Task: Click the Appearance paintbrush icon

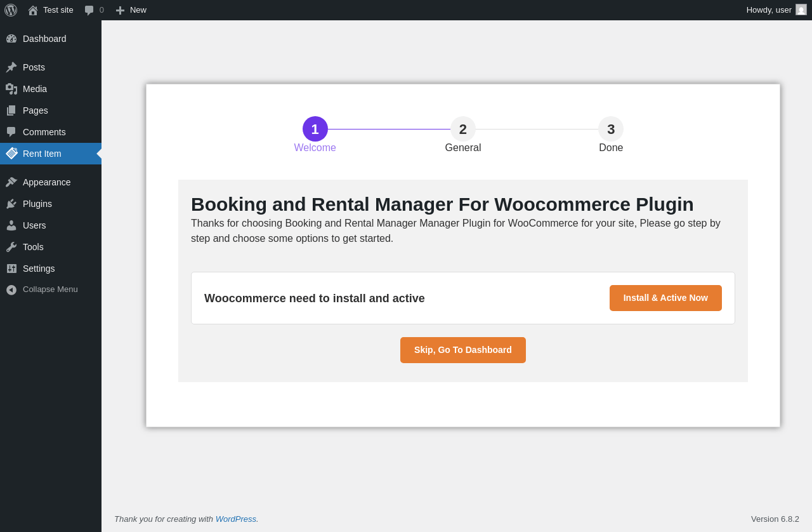Action: pyautogui.click(x=11, y=182)
